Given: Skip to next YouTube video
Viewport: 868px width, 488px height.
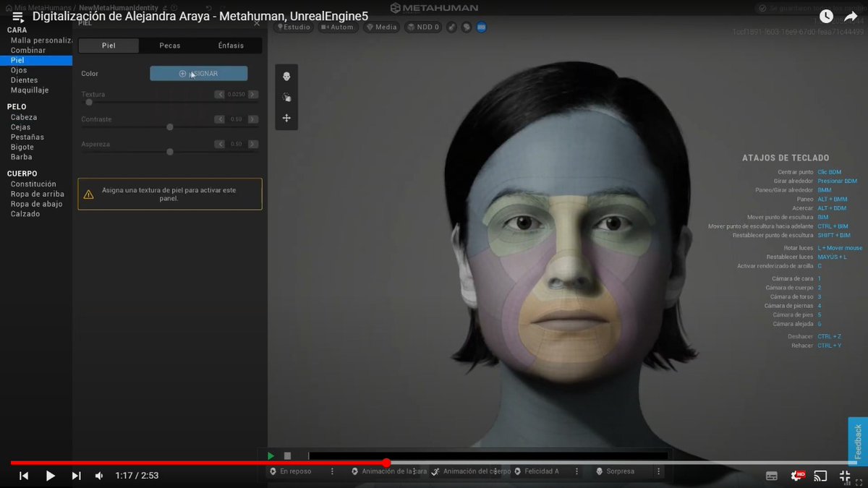Looking at the screenshot, I should point(76,476).
